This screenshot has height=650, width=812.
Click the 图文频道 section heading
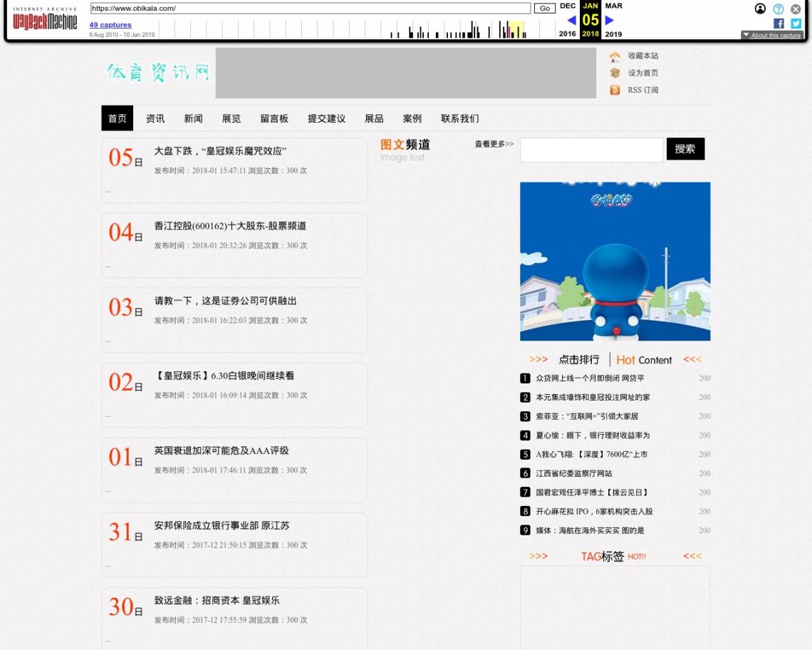click(x=405, y=145)
